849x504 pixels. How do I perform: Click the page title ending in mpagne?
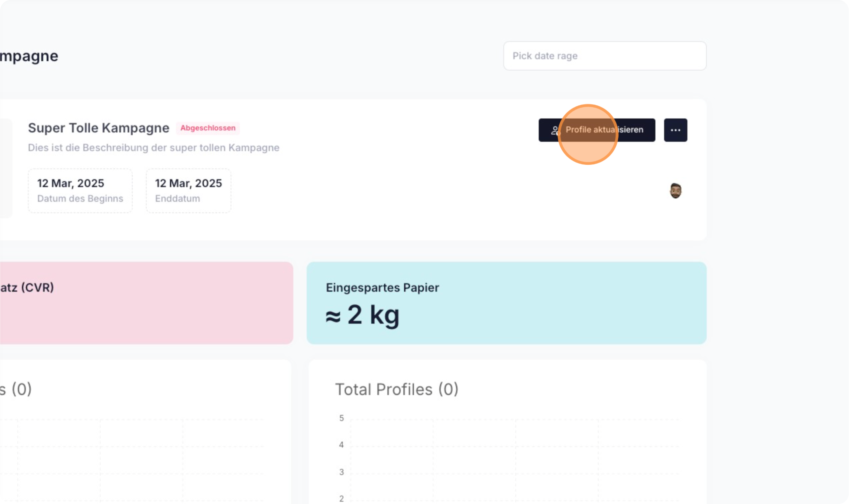29,56
